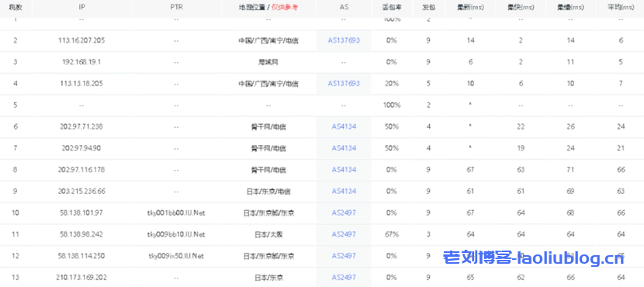644x287 pixels.
Task: Click the PTR column header
Action: [x=176, y=8]
